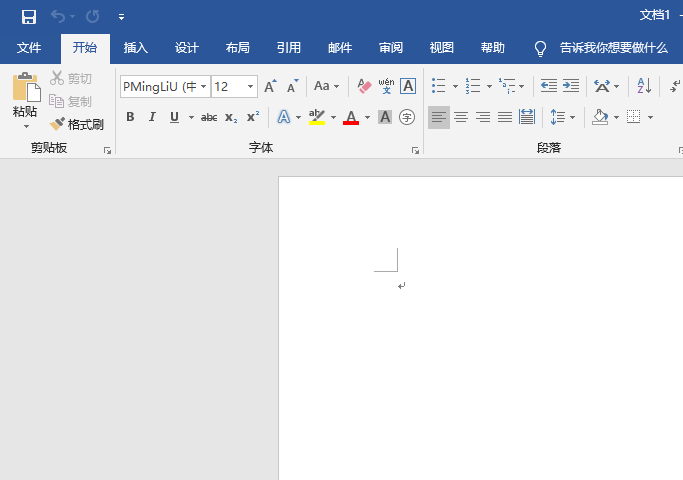The image size is (683, 480).
Task: Expand the text effects arrow
Action: click(298, 117)
